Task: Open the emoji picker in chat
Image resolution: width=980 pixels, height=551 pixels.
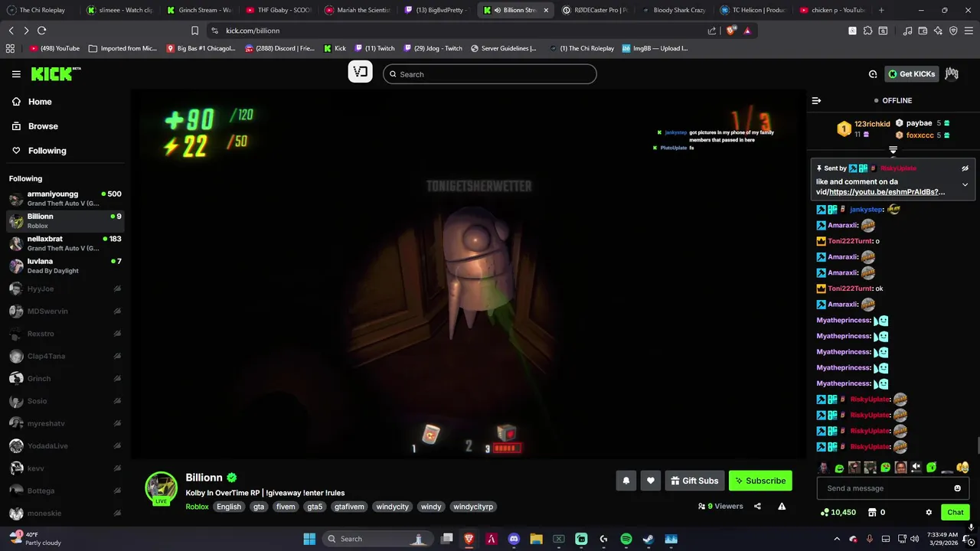Action: pos(957,488)
